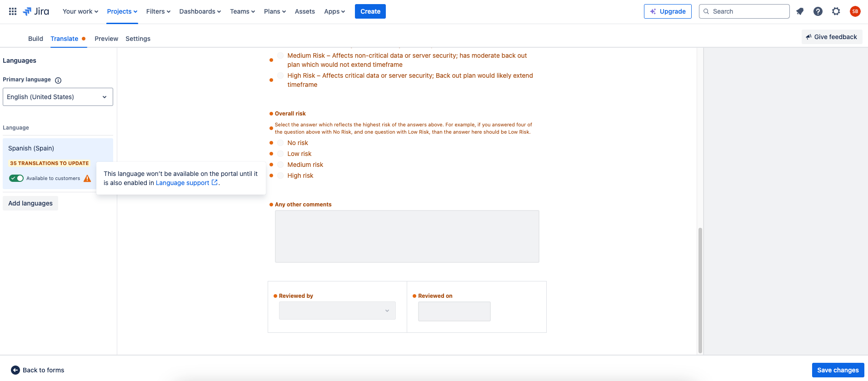Viewport: 868px width, 381px height.
Task: Switch to the Preview tab
Action: click(106, 39)
